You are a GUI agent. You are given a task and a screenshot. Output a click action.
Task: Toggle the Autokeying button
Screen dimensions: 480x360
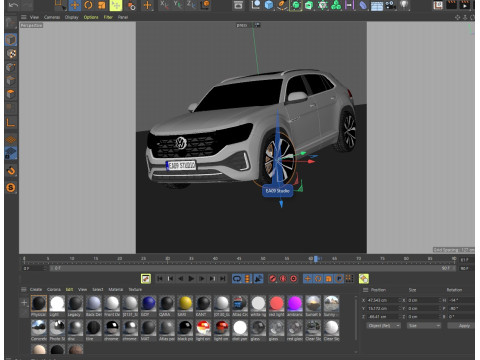[x=283, y=279]
